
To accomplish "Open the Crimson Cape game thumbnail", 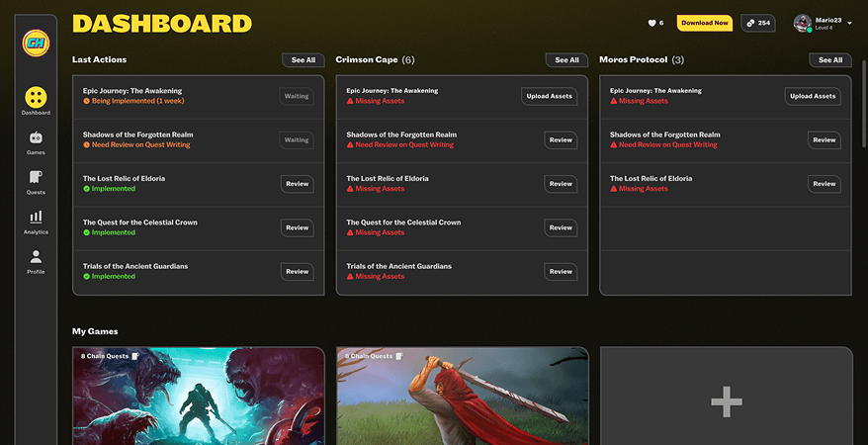I will coord(462,396).
